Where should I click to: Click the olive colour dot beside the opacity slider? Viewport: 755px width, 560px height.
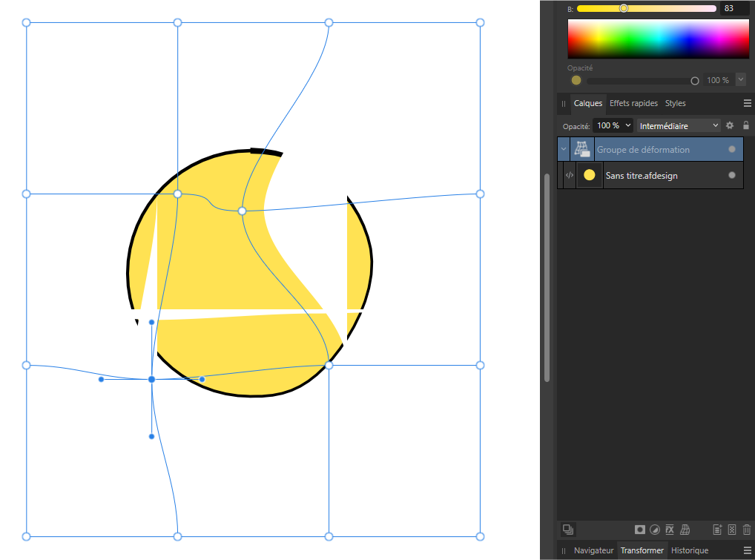[576, 80]
